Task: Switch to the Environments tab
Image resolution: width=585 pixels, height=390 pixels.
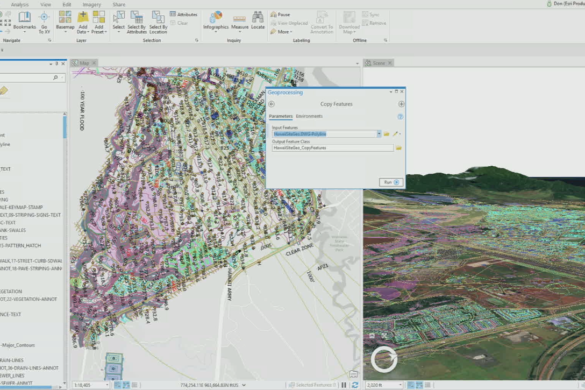Action: tap(309, 116)
